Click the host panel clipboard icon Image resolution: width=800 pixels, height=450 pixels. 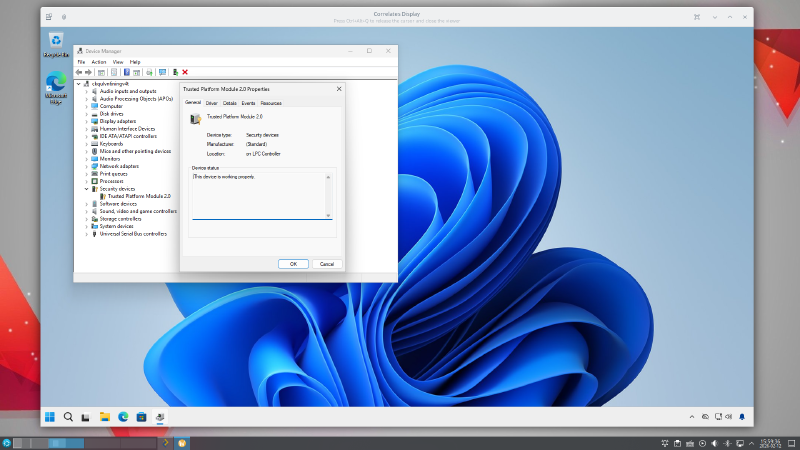click(677, 443)
